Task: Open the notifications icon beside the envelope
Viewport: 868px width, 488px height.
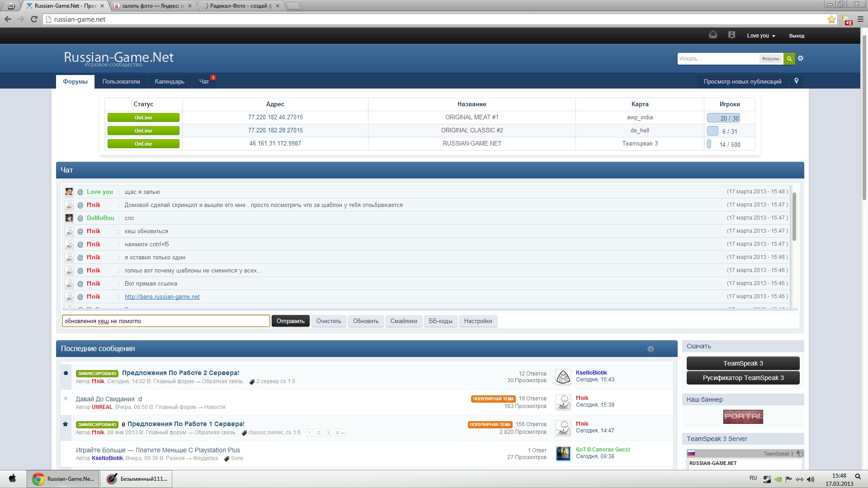Action: [731, 35]
